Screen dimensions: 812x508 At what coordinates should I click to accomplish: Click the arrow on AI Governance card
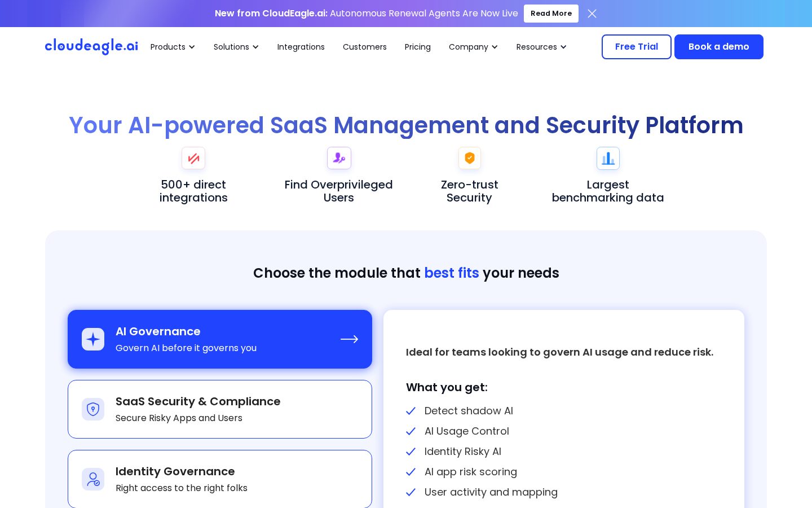pyautogui.click(x=350, y=339)
